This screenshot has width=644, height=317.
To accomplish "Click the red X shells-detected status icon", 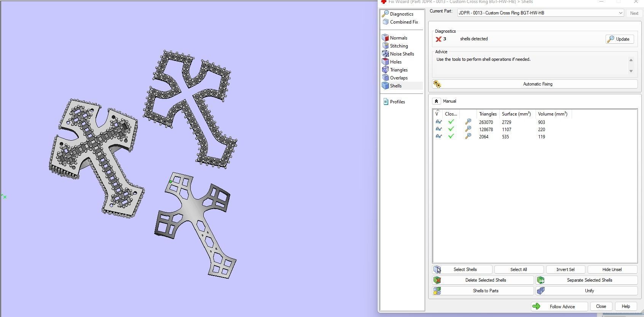I will pyautogui.click(x=438, y=39).
